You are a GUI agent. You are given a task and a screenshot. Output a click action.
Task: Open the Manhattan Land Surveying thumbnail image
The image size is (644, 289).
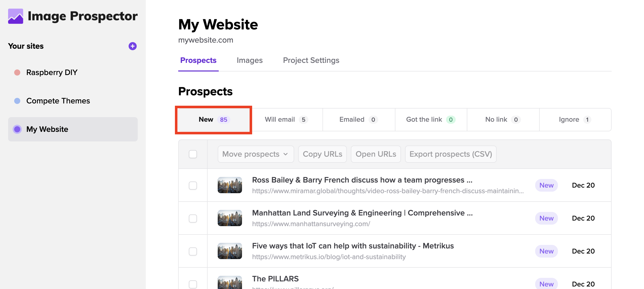tap(230, 218)
